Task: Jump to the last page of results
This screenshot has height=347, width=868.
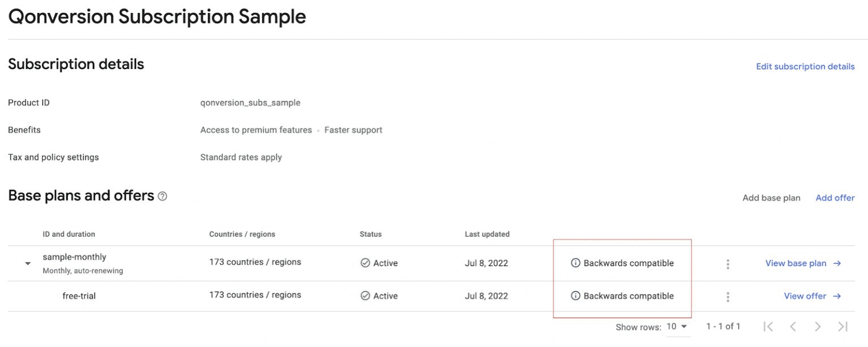Action: coord(841,326)
